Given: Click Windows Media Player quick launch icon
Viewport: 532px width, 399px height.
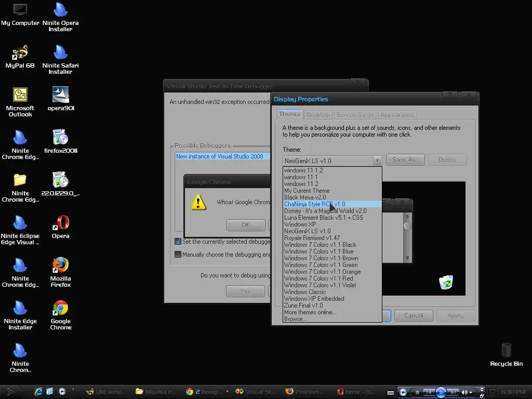Looking at the screenshot, I should [x=62, y=392].
